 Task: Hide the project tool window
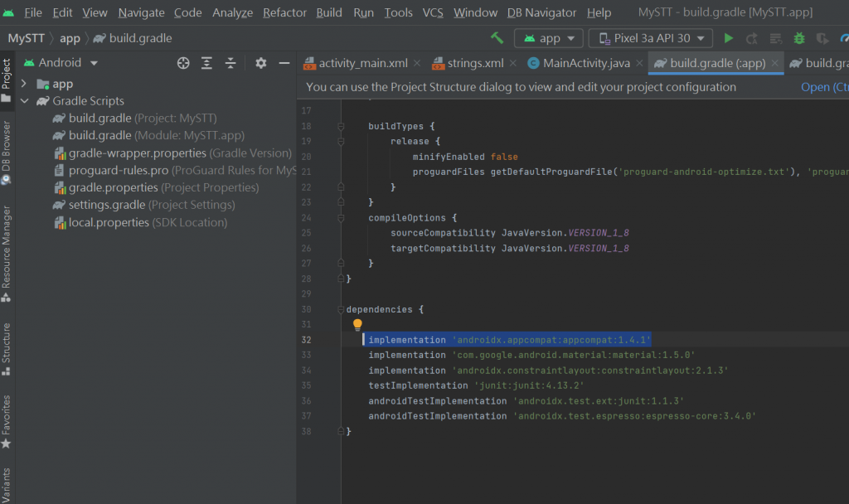pos(284,63)
